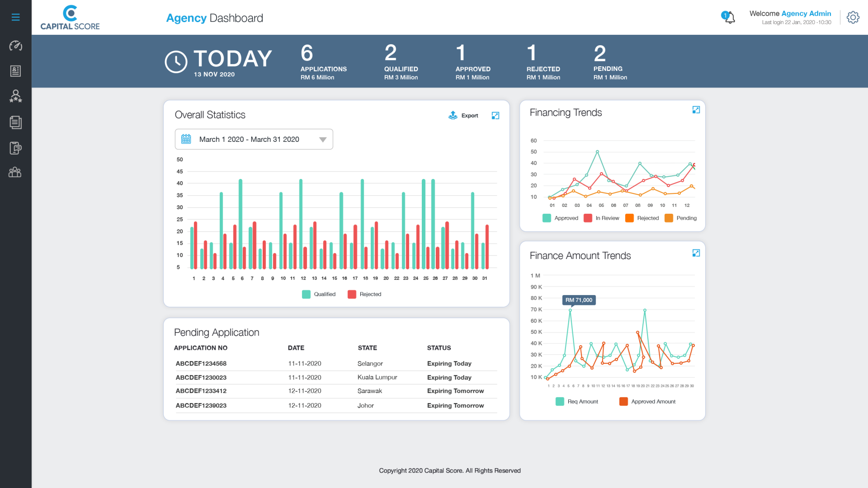The width and height of the screenshot is (868, 488).
Task: Open application ABCDEF1234568
Action: coord(201,363)
